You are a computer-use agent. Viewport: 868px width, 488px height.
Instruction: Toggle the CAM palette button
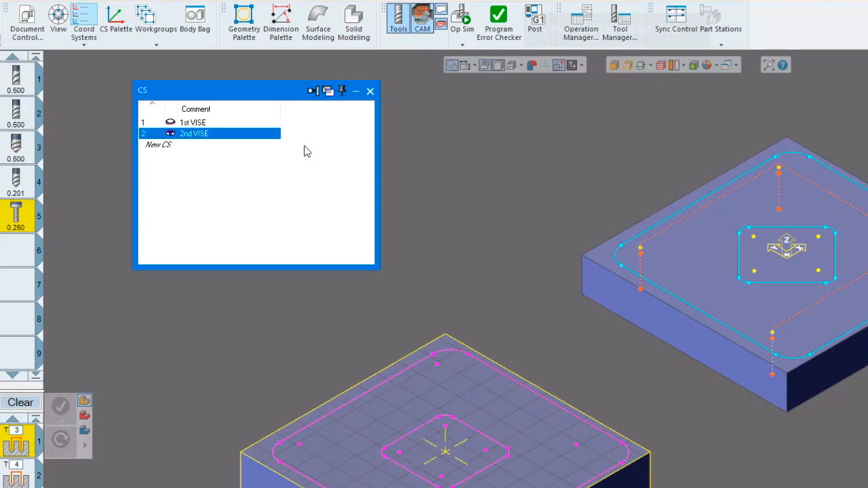(422, 19)
